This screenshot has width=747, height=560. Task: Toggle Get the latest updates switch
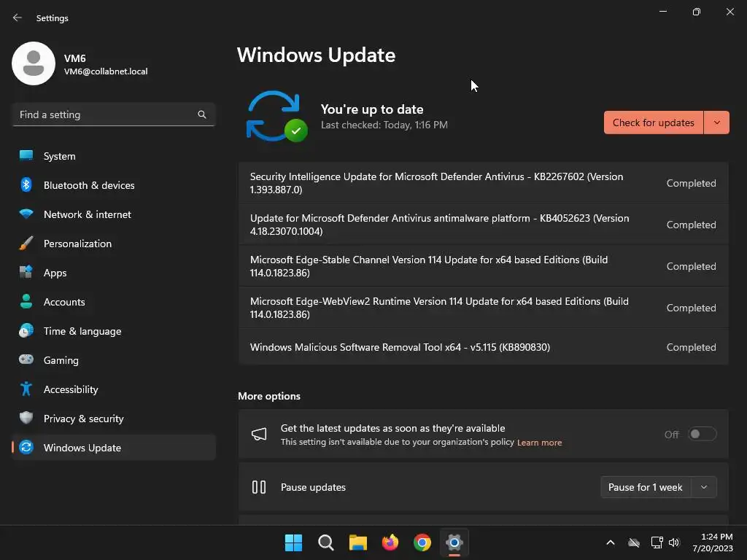[x=703, y=434]
